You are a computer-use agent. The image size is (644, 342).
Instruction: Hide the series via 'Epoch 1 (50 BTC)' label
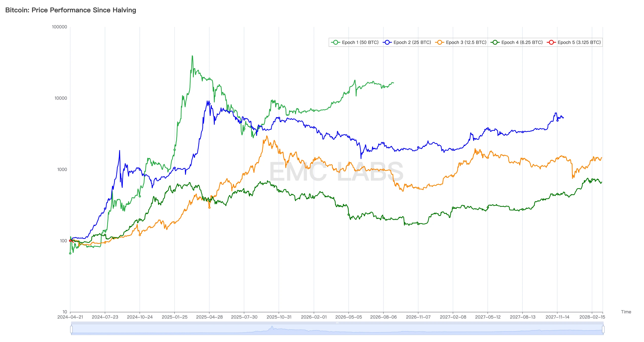(x=360, y=42)
